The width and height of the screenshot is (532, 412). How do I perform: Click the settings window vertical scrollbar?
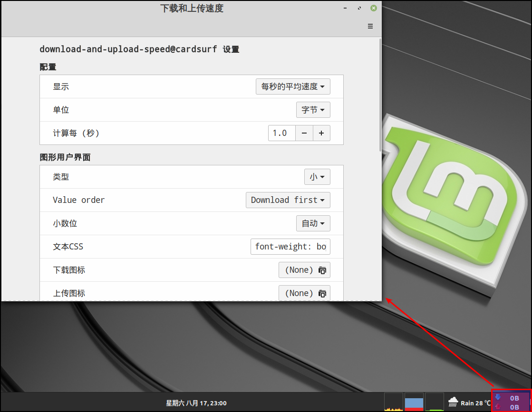click(x=379, y=95)
